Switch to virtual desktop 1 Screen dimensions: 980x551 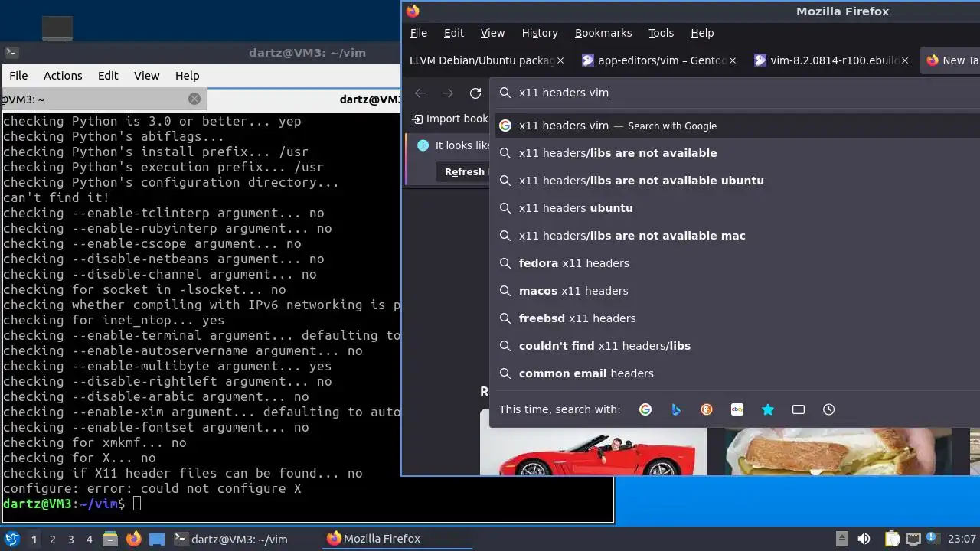point(34,539)
